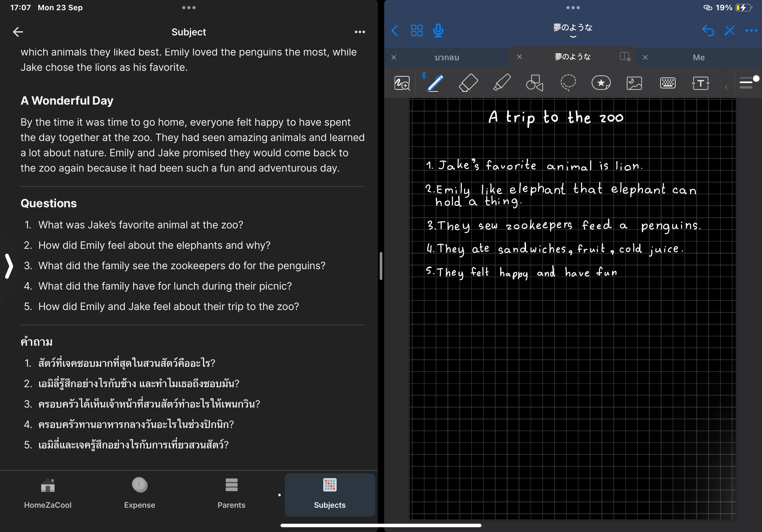The width and height of the screenshot is (762, 532).
Task: Open the keyboard typing tool
Action: [x=668, y=83]
